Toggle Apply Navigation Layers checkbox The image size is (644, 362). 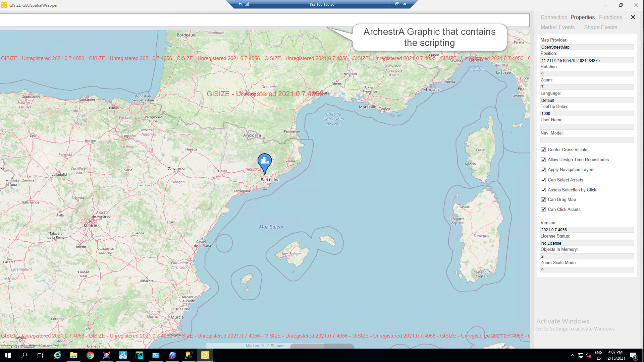coord(543,170)
